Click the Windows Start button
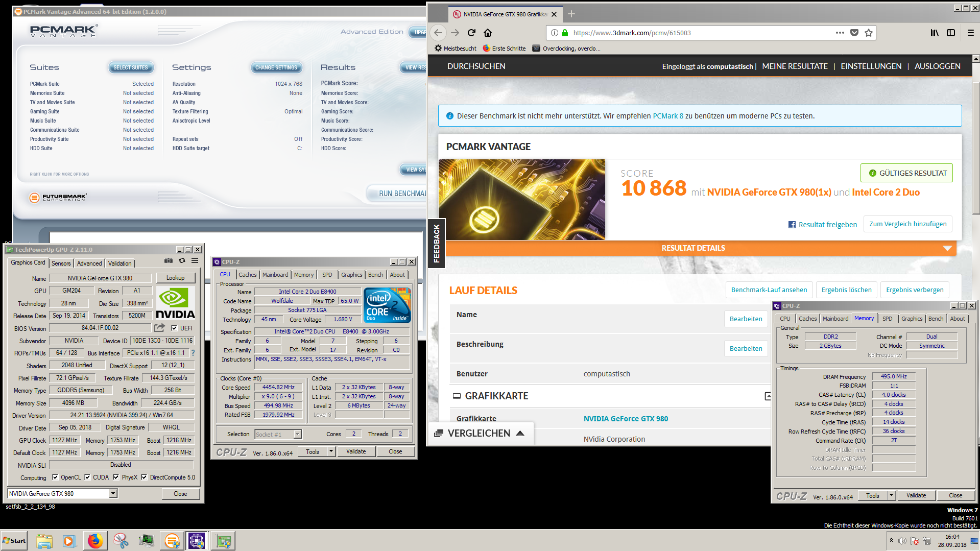 point(14,541)
